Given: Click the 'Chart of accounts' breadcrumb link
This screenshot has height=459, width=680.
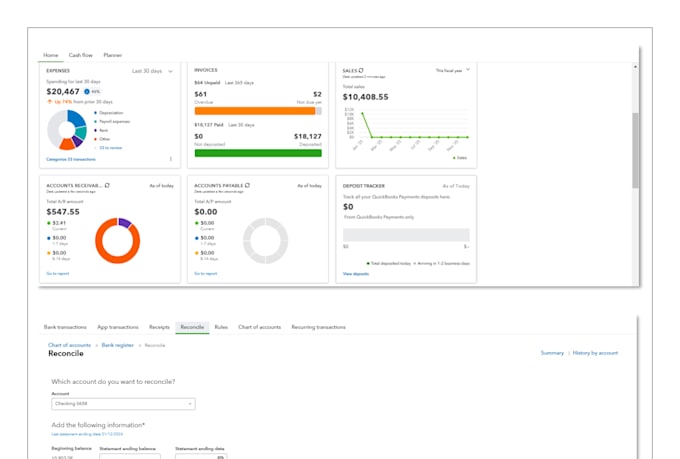Looking at the screenshot, I should point(69,345).
